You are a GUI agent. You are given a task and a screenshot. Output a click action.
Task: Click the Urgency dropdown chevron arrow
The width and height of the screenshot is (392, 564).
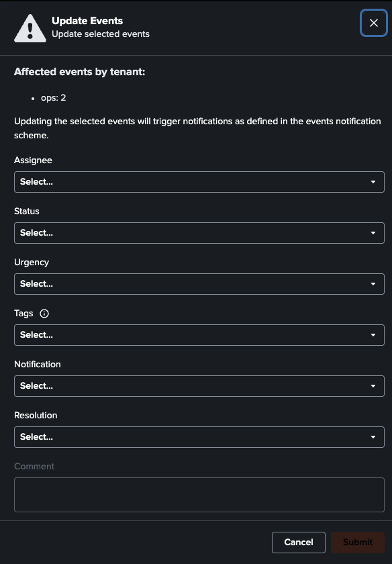point(373,283)
